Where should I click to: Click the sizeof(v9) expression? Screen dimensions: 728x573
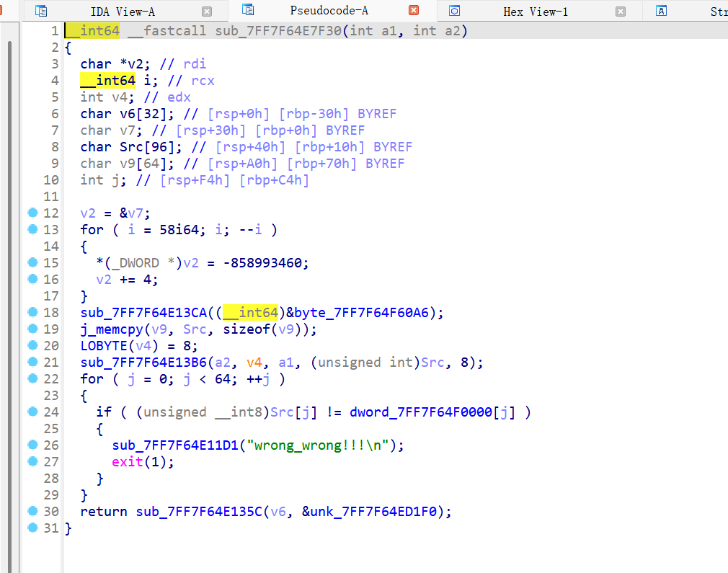tap(266, 329)
